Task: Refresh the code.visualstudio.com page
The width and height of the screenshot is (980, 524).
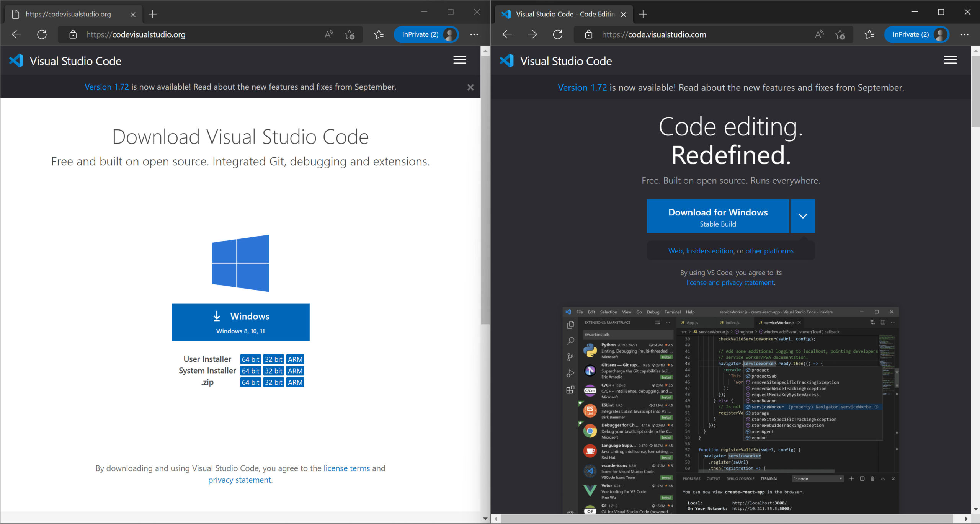Action: (558, 34)
